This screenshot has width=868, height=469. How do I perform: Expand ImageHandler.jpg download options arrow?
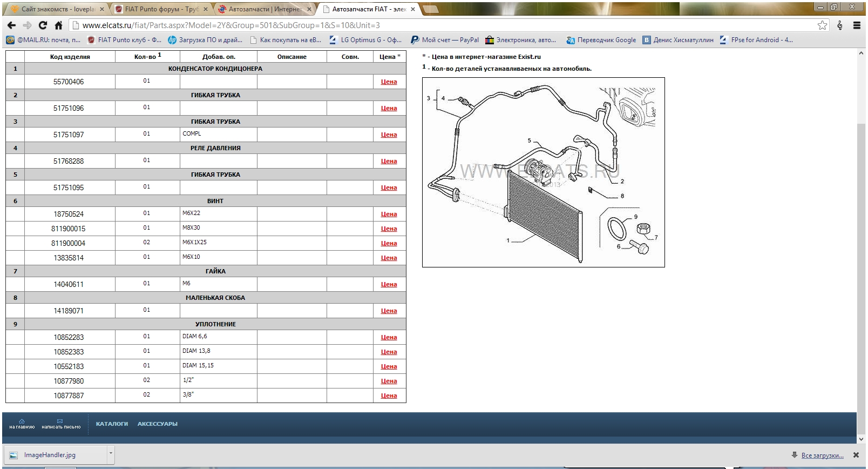coord(111,454)
